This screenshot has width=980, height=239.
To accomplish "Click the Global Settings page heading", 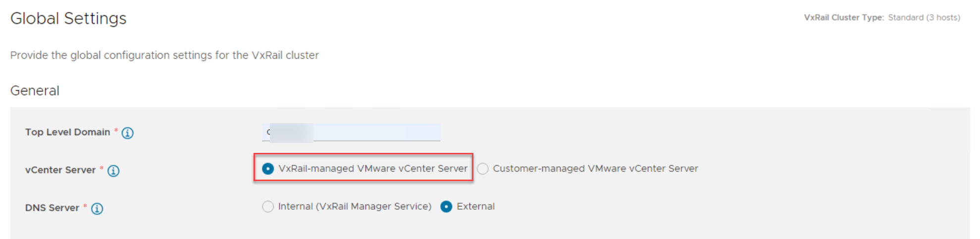I will pyautogui.click(x=68, y=18).
